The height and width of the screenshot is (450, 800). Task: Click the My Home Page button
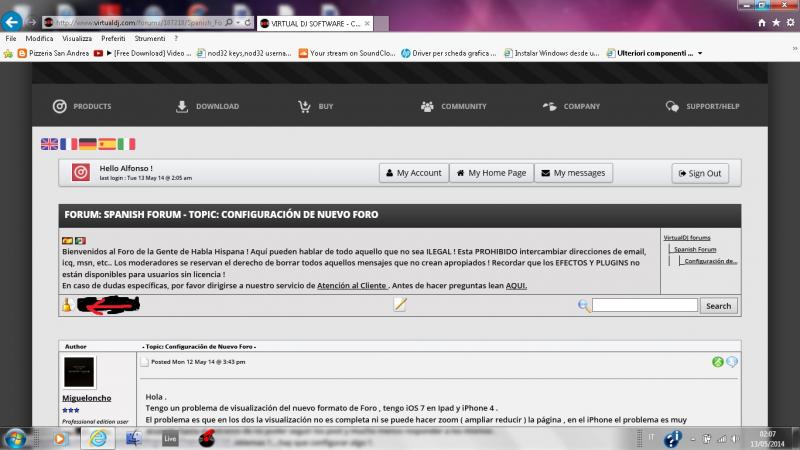click(491, 173)
